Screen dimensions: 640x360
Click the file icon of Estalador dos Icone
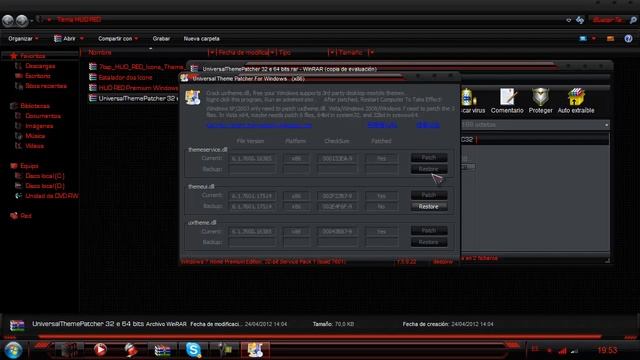tap(93, 77)
